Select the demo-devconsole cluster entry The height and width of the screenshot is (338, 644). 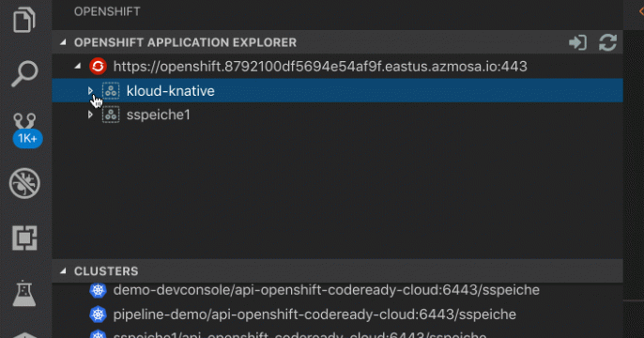[326, 290]
